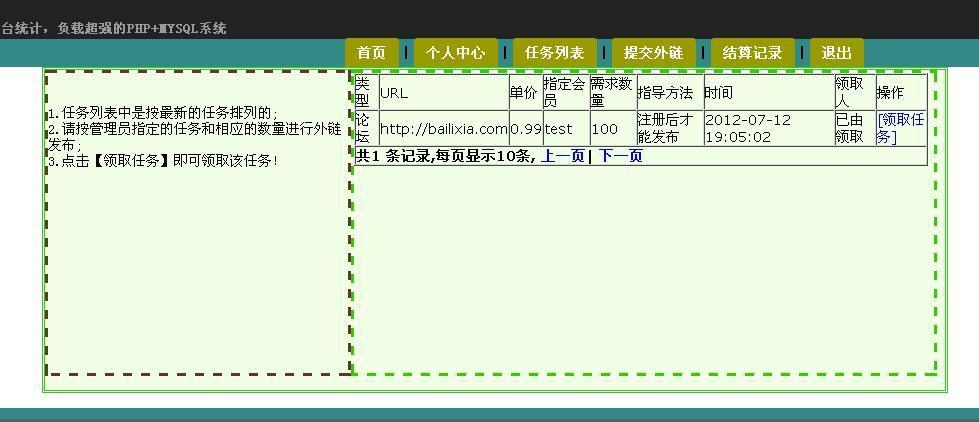
Task: Click the 注册后才能发布 guidance cell
Action: pyautogui.click(x=665, y=128)
